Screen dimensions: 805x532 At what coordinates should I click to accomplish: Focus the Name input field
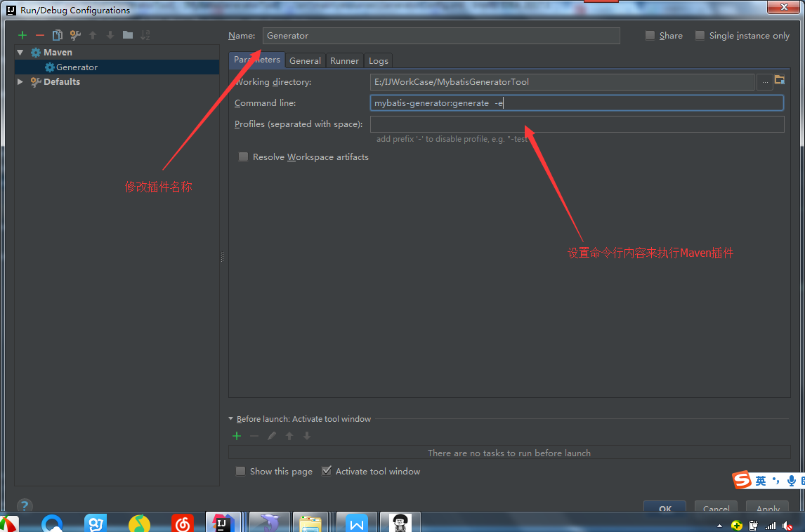441,35
